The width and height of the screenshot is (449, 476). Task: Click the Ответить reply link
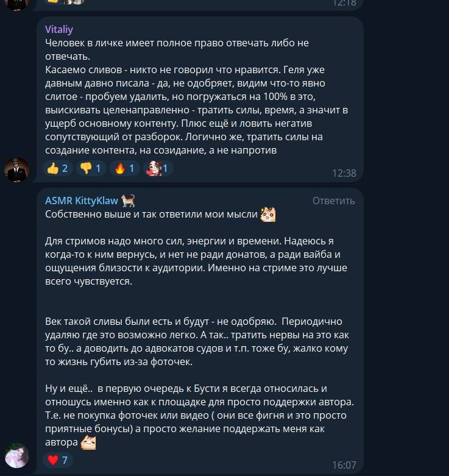333,201
